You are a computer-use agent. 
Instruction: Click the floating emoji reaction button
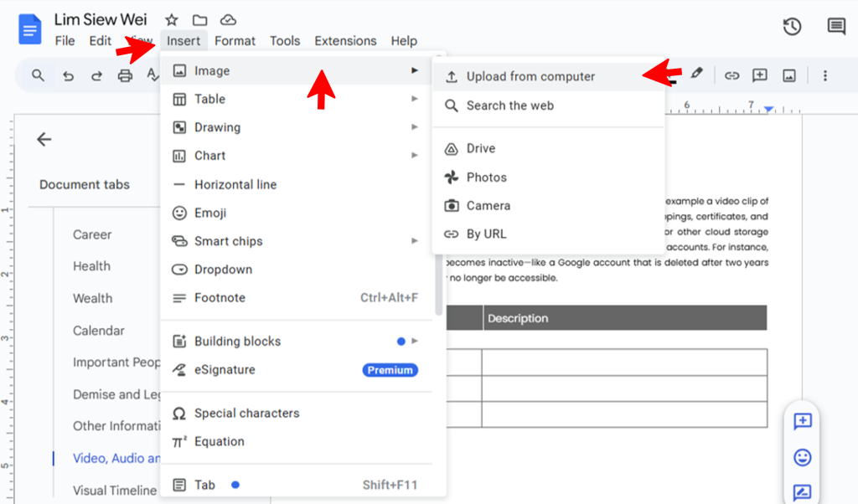pos(802,457)
